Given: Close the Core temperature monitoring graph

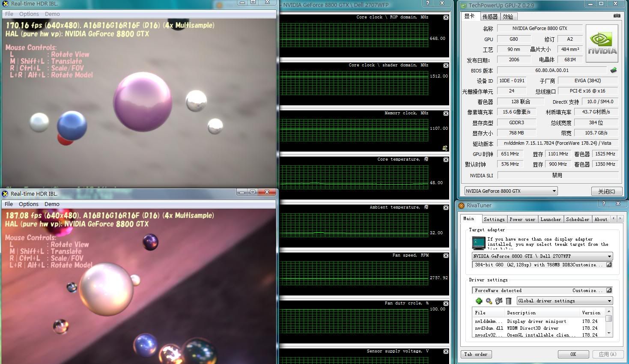Looking at the screenshot, I should (x=446, y=160).
